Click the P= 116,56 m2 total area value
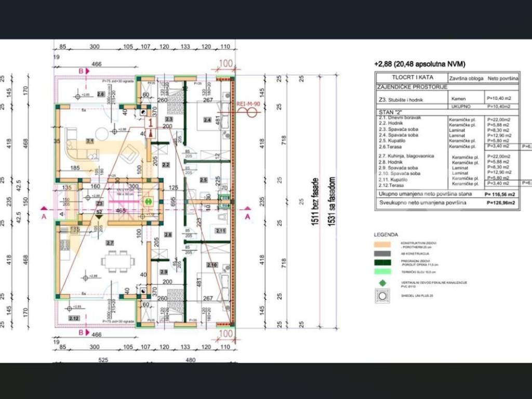 500,193
